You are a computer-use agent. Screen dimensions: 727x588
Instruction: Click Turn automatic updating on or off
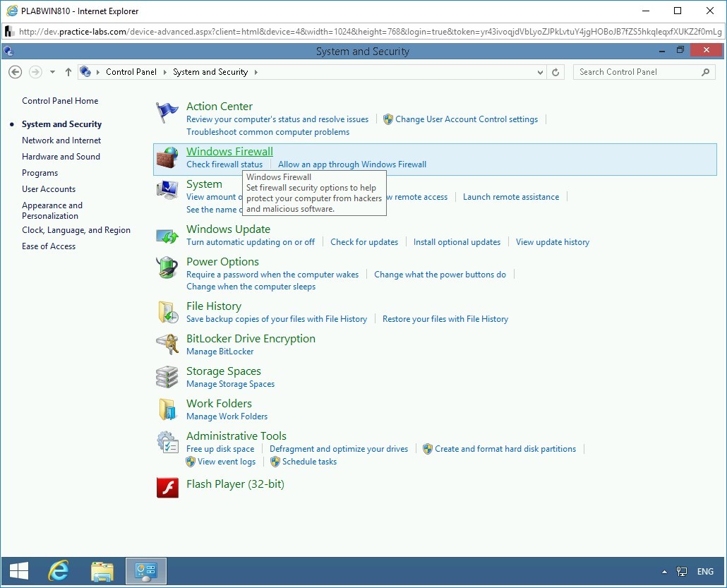pos(250,241)
